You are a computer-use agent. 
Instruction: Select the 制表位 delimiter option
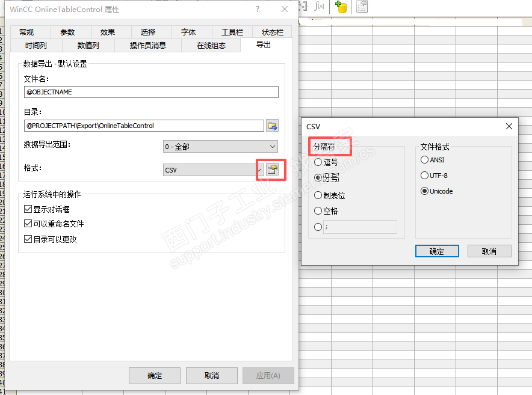(x=329, y=195)
